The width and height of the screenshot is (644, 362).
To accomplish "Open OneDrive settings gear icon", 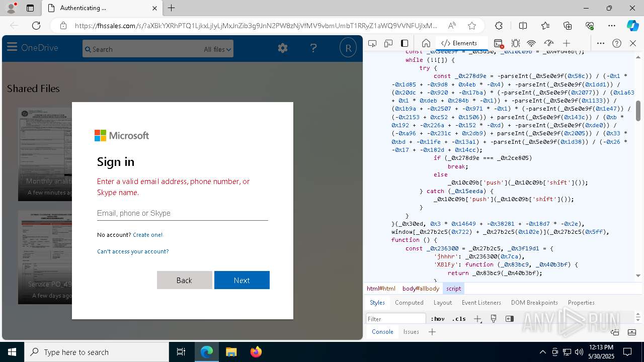I will pyautogui.click(x=283, y=48).
